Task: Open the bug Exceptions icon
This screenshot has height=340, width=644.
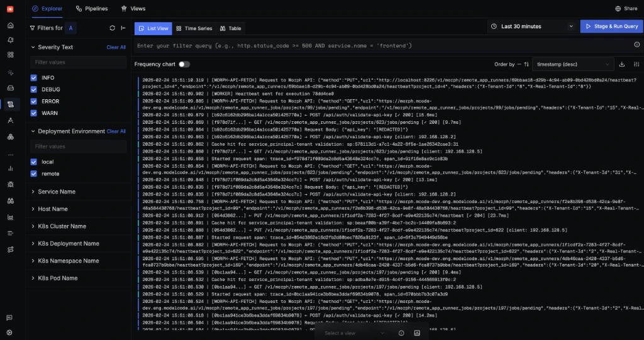Action: pos(11,185)
